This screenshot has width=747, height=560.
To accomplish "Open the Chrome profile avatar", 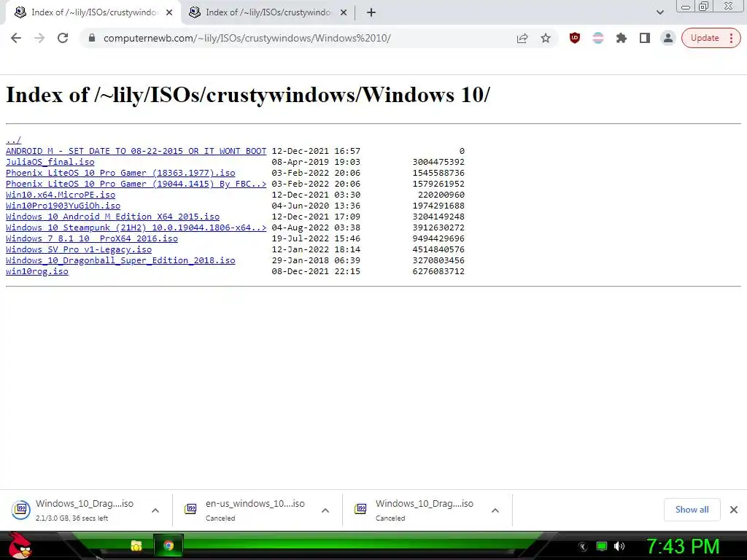I will click(x=668, y=38).
